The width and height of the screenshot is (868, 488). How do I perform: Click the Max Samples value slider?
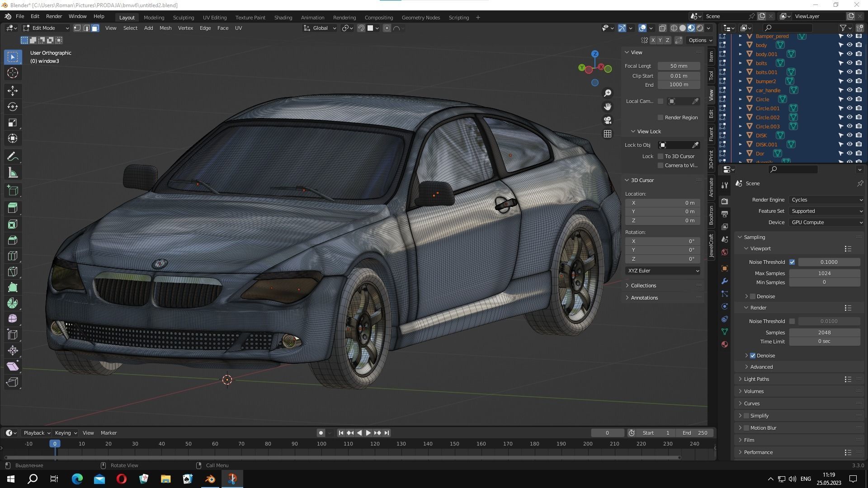824,273
